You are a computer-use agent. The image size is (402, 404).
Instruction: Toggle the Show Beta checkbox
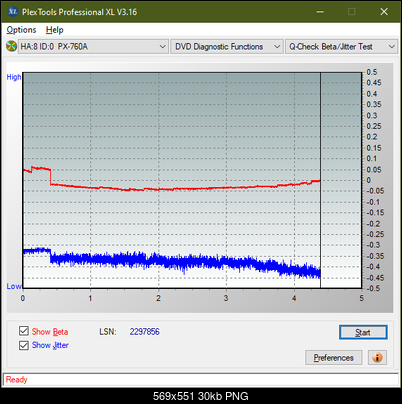click(x=24, y=331)
